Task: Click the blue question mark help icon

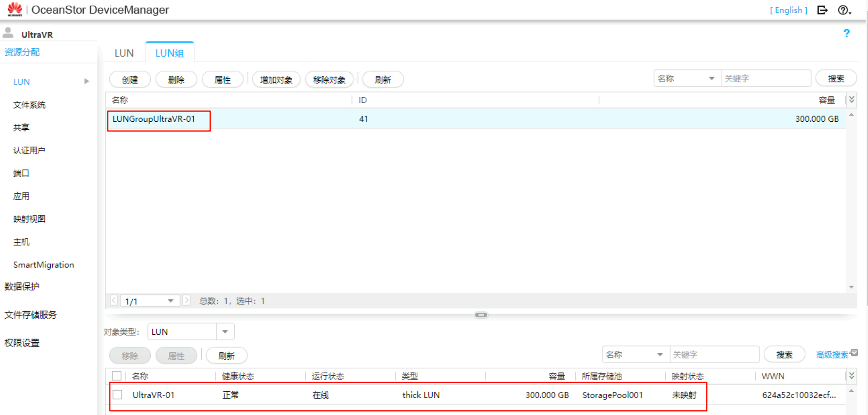Action: (x=846, y=33)
